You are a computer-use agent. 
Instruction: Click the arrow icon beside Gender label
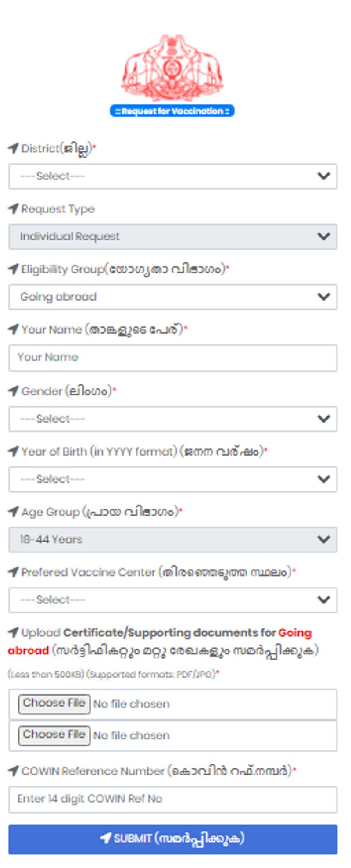pyautogui.click(x=14, y=391)
